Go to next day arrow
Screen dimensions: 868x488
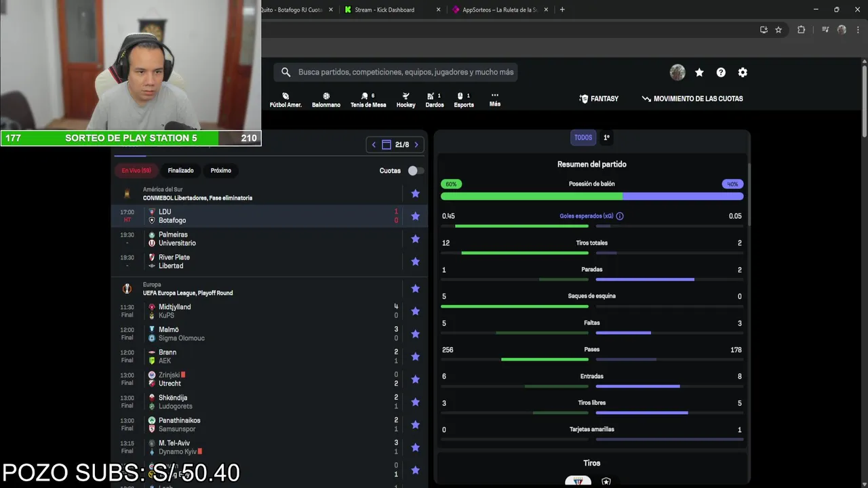pyautogui.click(x=416, y=144)
